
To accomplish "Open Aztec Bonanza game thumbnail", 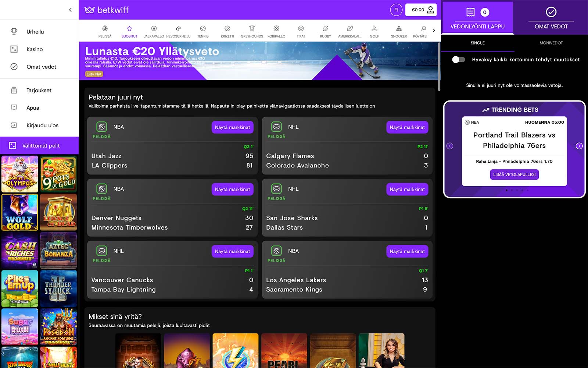I will pos(58,251).
